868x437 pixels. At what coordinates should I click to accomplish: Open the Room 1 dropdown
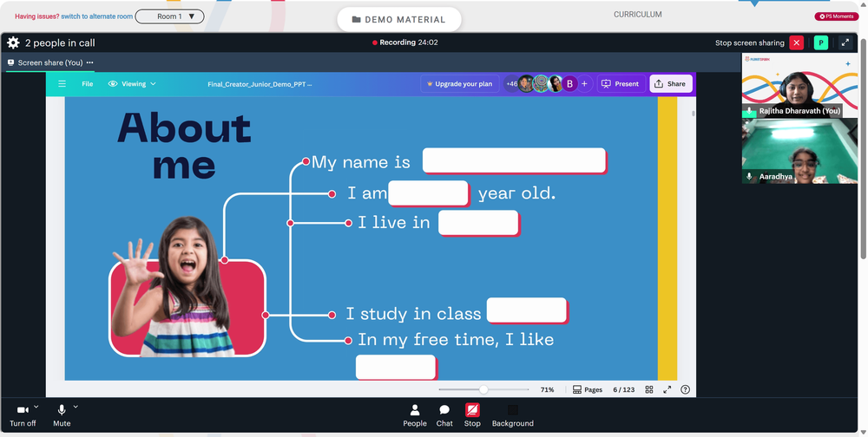[x=169, y=16]
